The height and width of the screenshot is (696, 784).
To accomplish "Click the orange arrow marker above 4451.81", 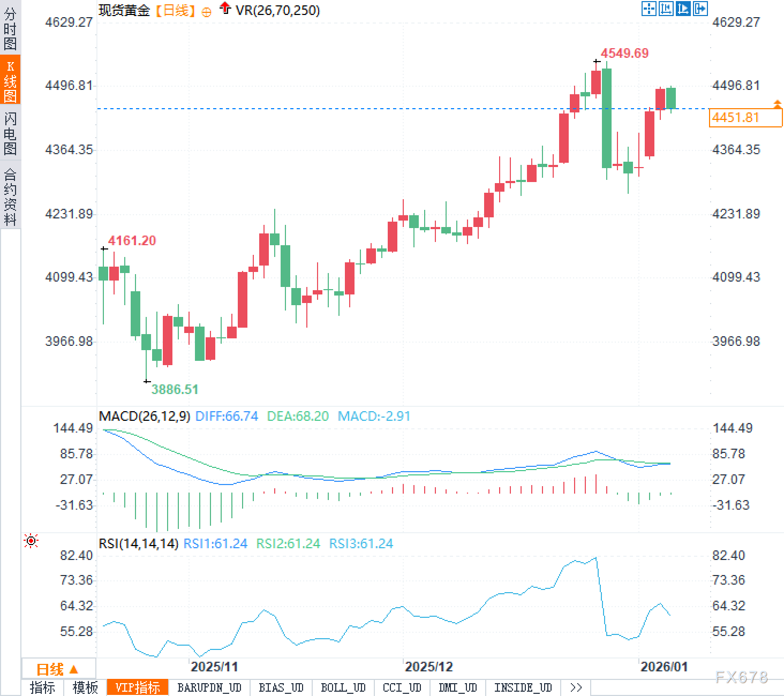I will click(x=777, y=103).
